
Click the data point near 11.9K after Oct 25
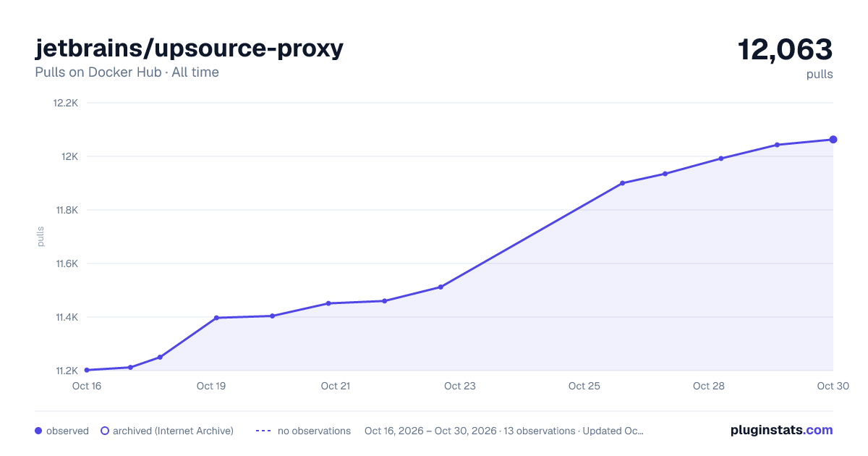[x=622, y=183]
